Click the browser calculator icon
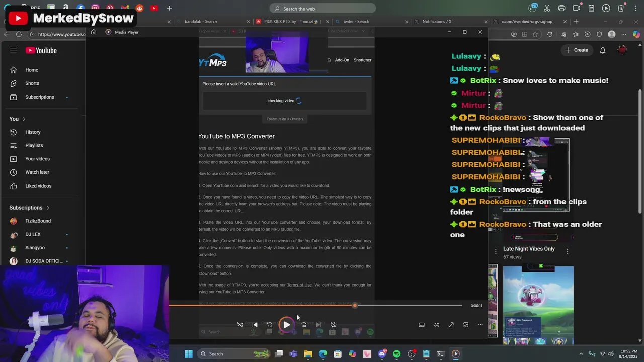Screen dimensions: 644x362 (x=592, y=8)
